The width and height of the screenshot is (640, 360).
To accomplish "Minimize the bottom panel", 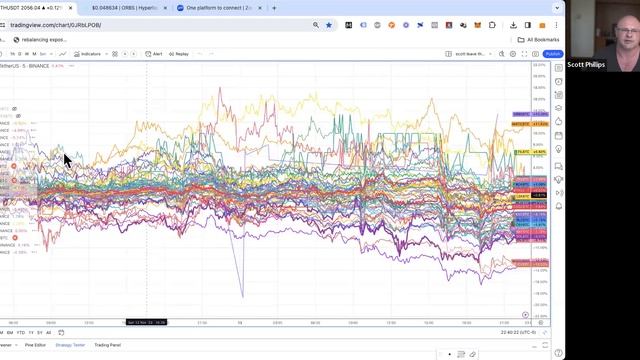I will [534, 345].
